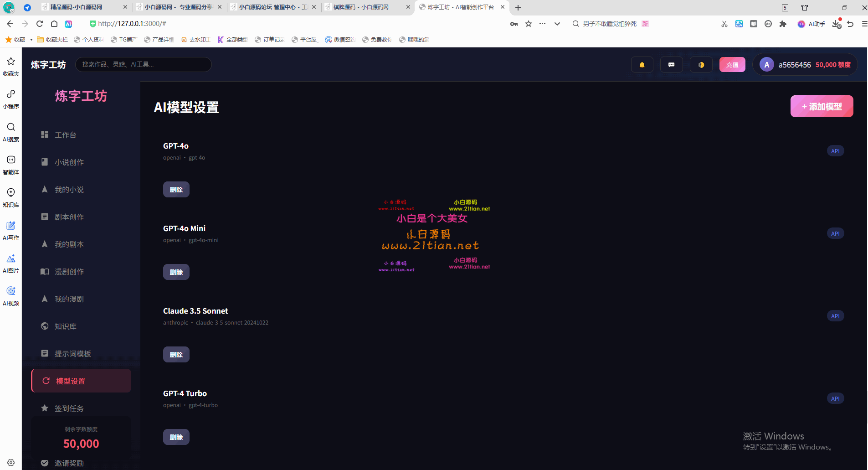Image resolution: width=868 pixels, height=470 pixels.
Task: Open AI图片 in the browser side rail
Action: pyautogui.click(x=11, y=263)
